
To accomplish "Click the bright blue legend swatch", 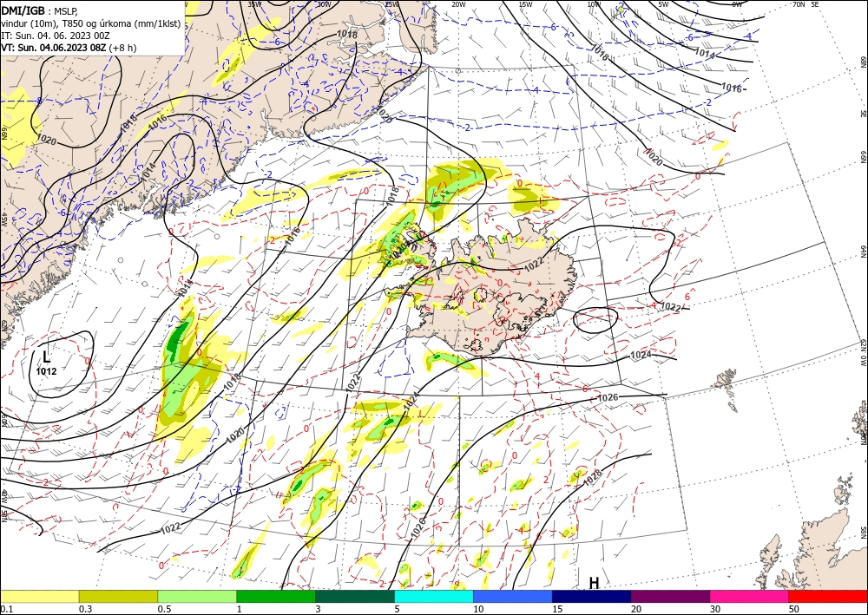I will click(x=513, y=596).
